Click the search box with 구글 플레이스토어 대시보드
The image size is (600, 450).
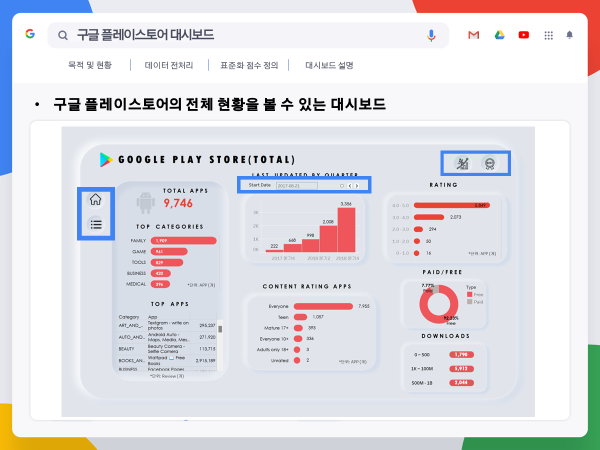248,35
